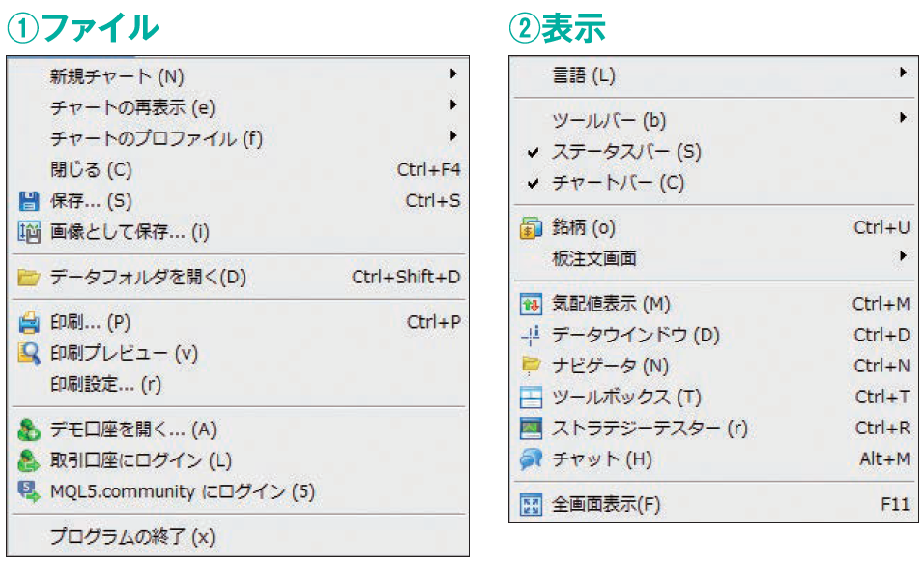The image size is (924, 563).
Task: Expand the 板注文画面 submenu arrow
Action: point(903,256)
